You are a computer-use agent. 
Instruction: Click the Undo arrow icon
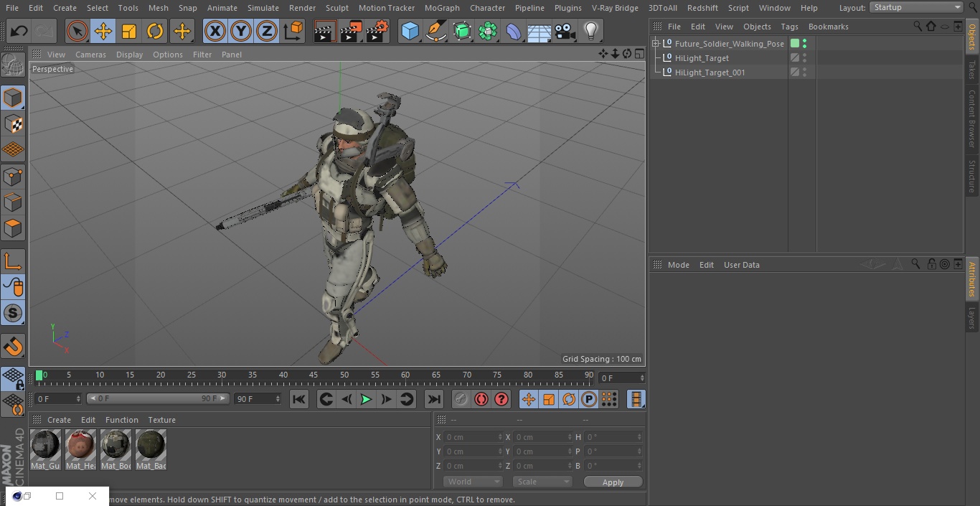(19, 32)
